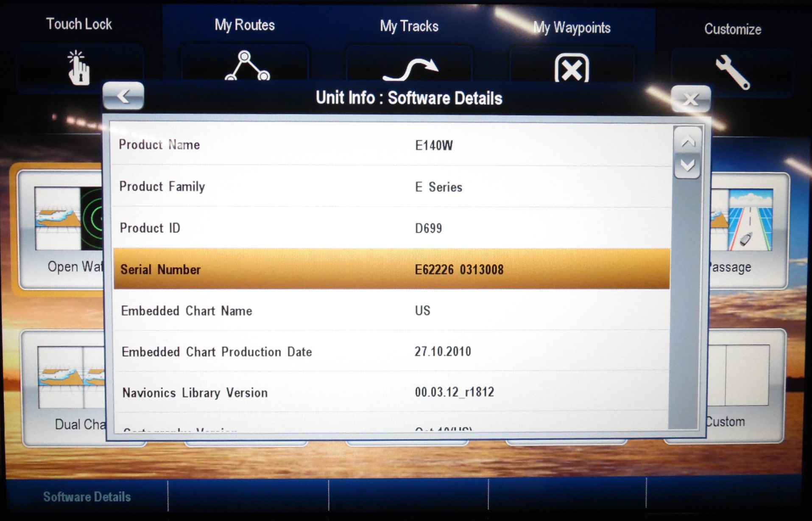Click the E Series value
812x521 pixels.
click(438, 187)
